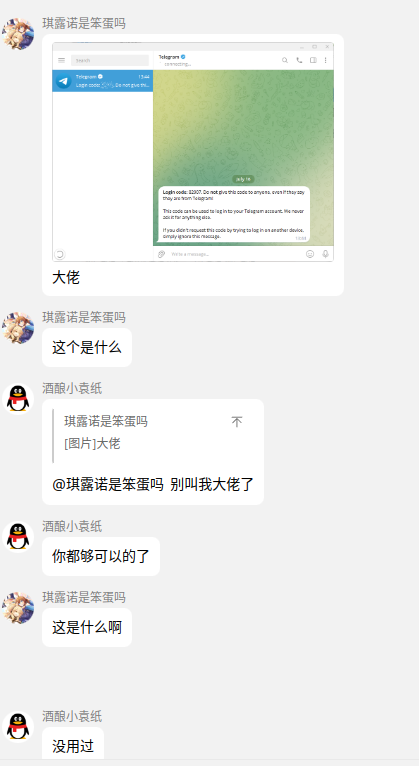Click username 琪露诺是笨蛋吗 above 这是什么啊

pyautogui.click(x=84, y=597)
